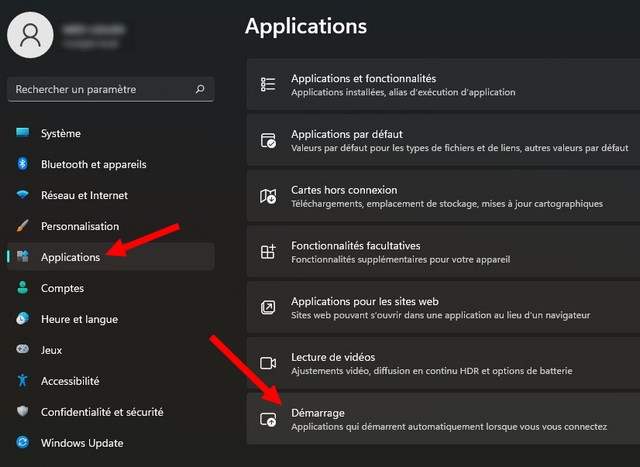Open Lecture de vidéos settings

(x=443, y=363)
